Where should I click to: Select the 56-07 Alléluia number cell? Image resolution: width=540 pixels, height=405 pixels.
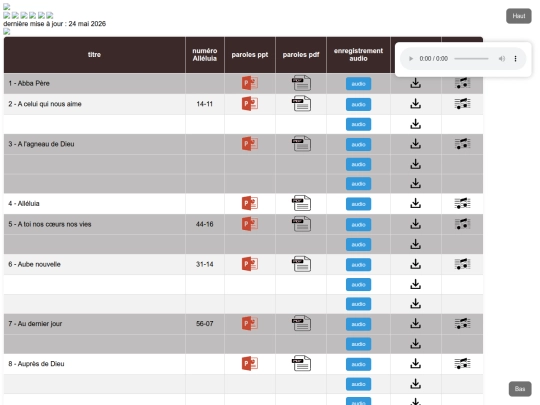(x=205, y=324)
